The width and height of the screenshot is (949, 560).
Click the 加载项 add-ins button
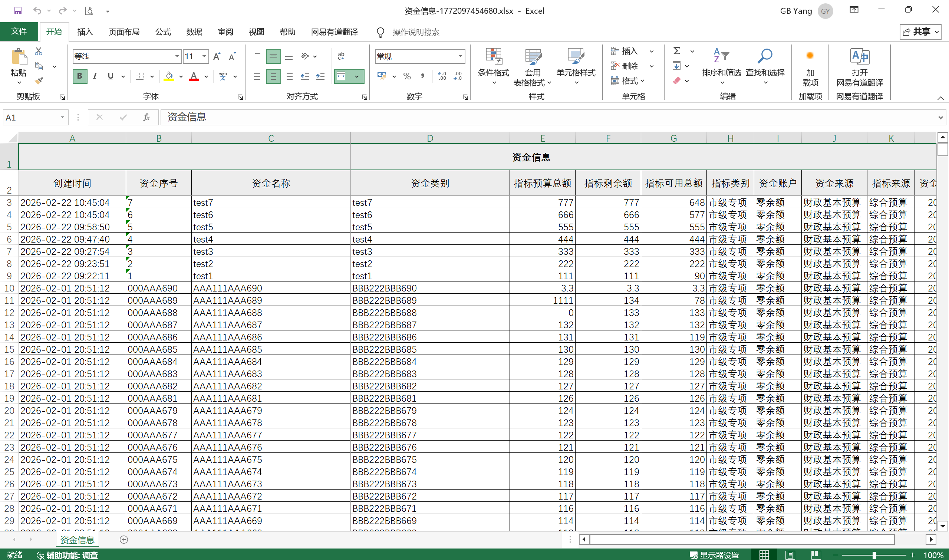coord(810,68)
